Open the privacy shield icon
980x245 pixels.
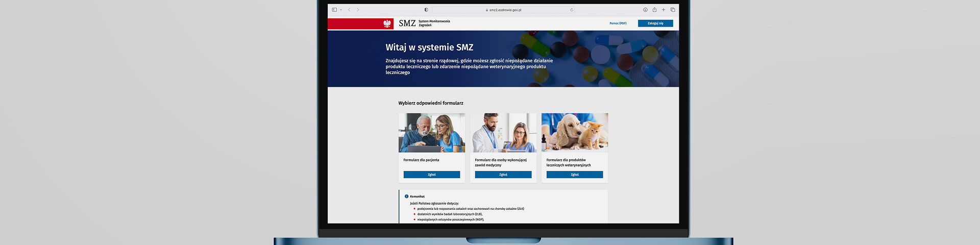426,10
